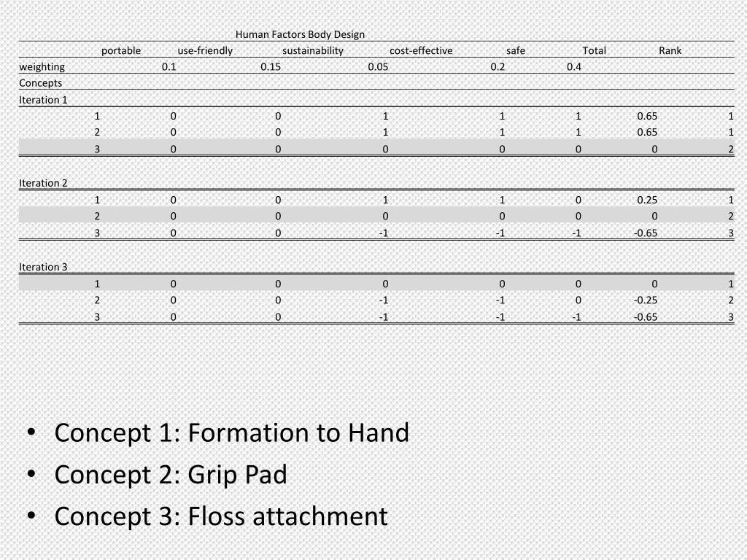Select the 0.25 total in Iteration 2
Image resolution: width=747 pixels, height=560 pixels.
(x=647, y=200)
